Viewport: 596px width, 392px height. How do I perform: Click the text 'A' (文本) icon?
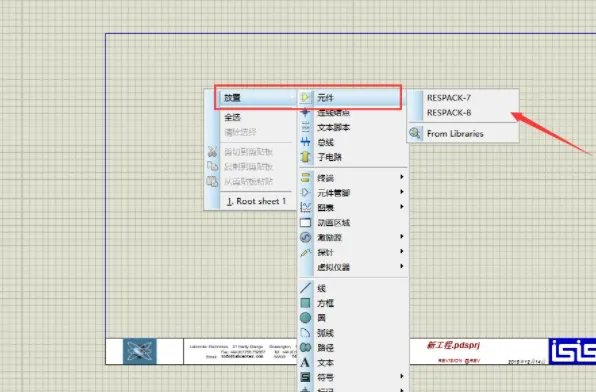point(305,362)
